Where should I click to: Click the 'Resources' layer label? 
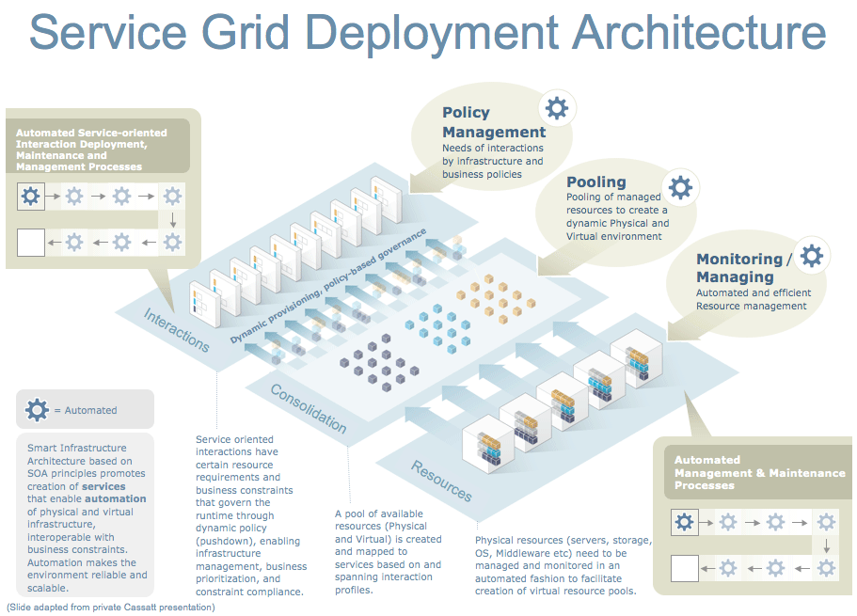(441, 481)
